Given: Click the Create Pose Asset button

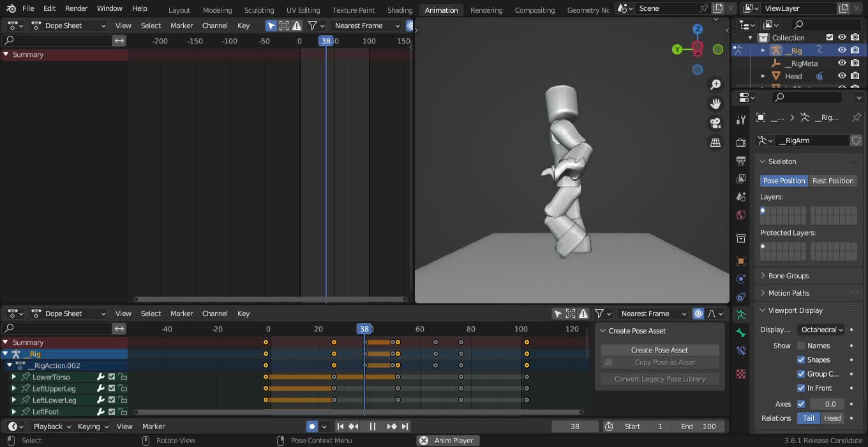Looking at the screenshot, I should (659, 350).
